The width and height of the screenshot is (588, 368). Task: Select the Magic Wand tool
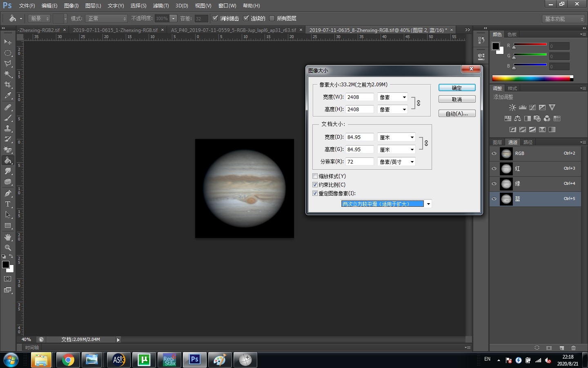click(x=8, y=74)
